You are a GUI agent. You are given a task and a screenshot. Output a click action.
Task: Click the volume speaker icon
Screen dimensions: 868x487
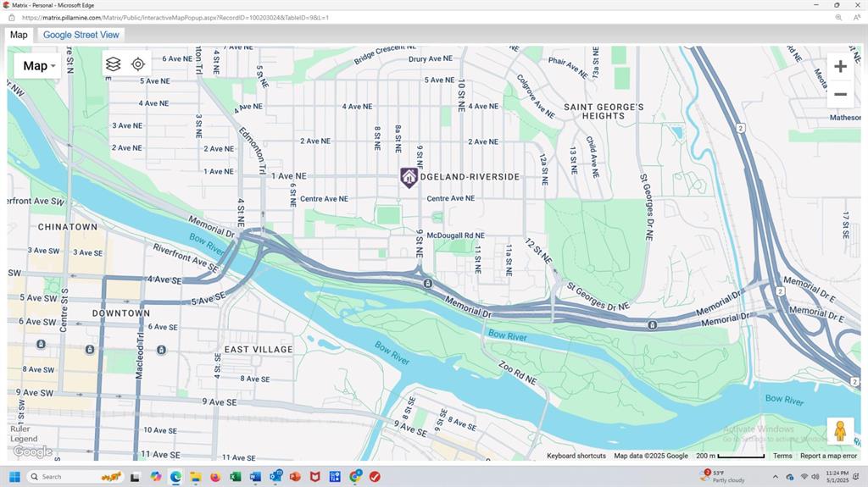click(815, 477)
